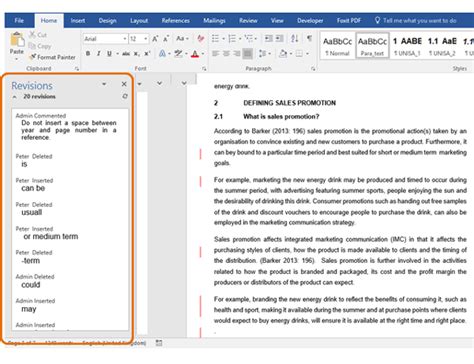Open the font size dropdown
The width and height of the screenshot is (474, 364).
point(146,39)
